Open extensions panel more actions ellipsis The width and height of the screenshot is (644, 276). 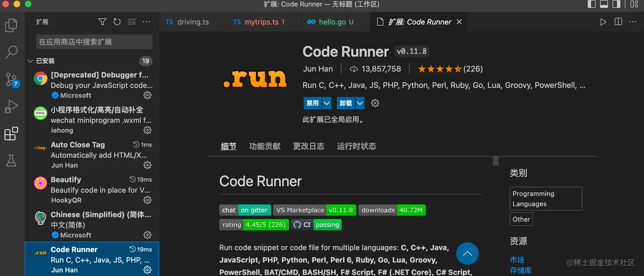click(x=147, y=22)
